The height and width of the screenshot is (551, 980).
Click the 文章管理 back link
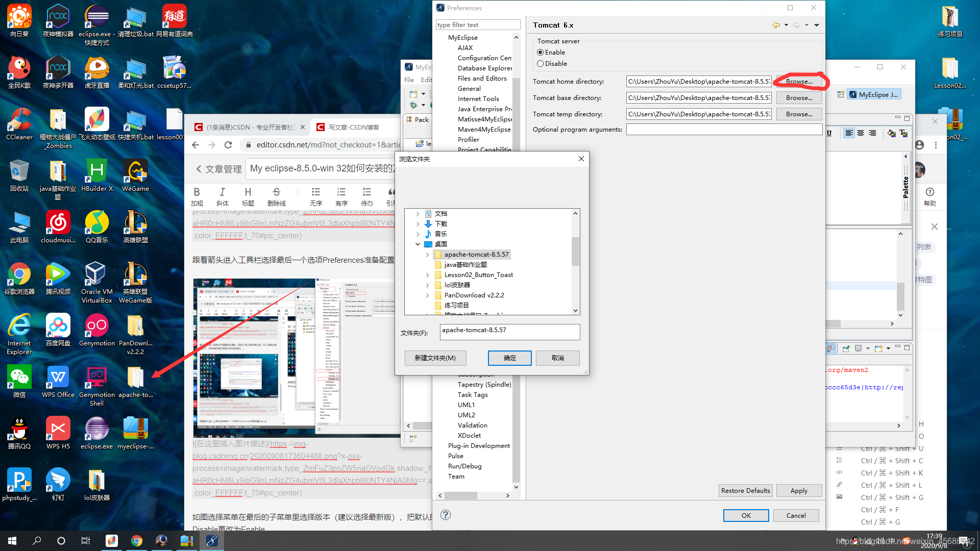pos(218,169)
